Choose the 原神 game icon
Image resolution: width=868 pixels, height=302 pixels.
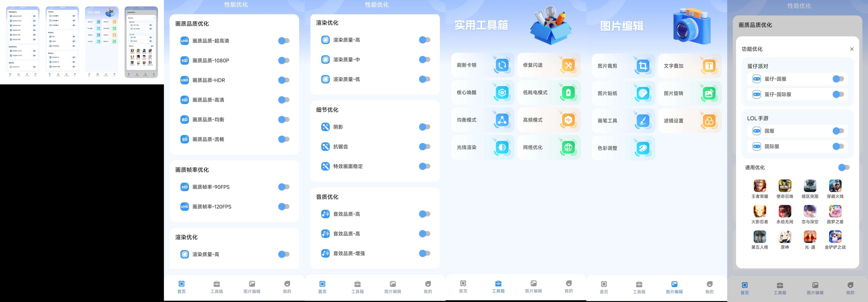point(785,237)
